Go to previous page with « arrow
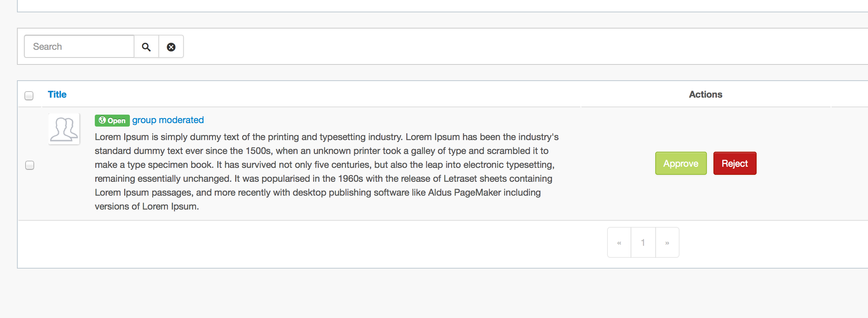Screen dimensions: 868x318 point(619,242)
